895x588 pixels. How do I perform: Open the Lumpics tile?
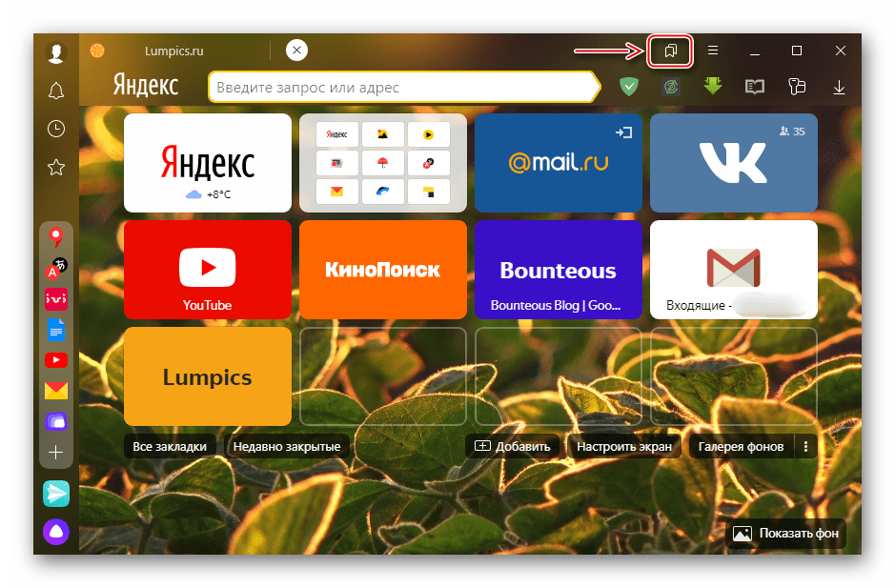(208, 376)
